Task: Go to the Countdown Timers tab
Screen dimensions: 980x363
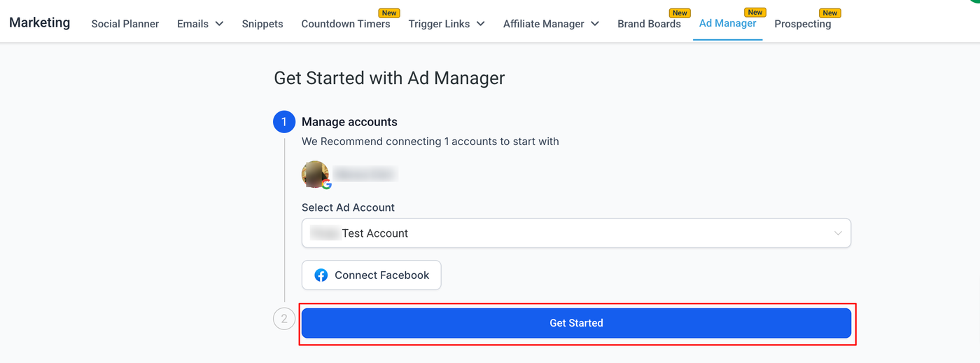Action: pos(346,24)
